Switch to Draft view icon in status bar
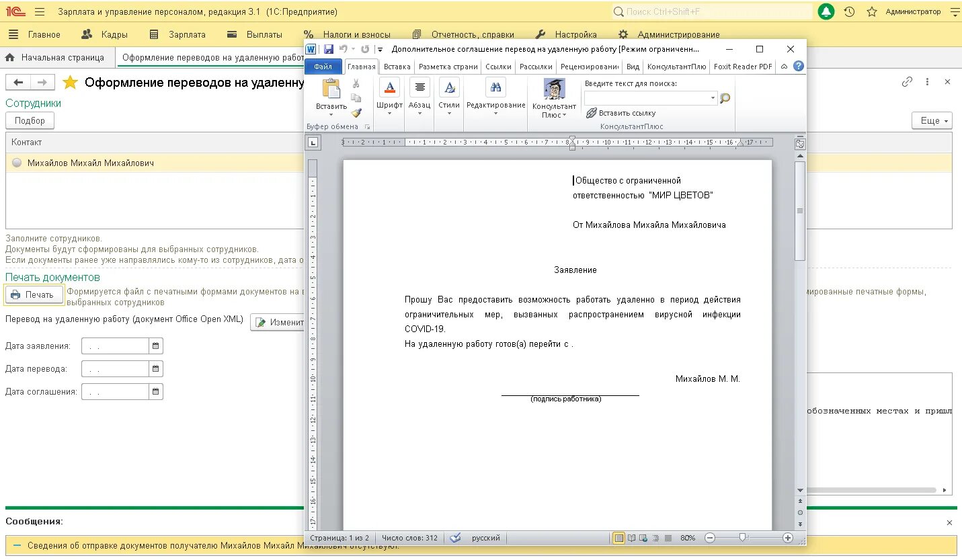Image resolution: width=962 pixels, height=560 pixels. pos(668,538)
